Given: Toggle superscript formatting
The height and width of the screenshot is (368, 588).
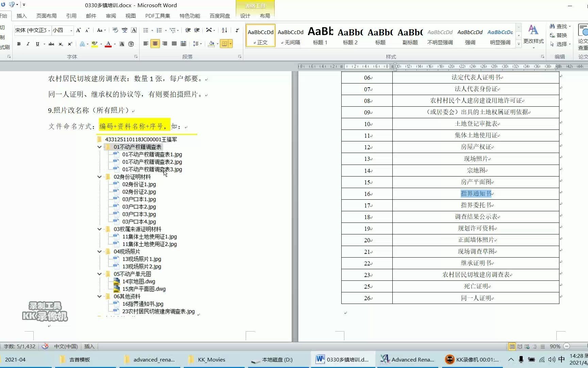Looking at the screenshot, I should click(x=70, y=44).
